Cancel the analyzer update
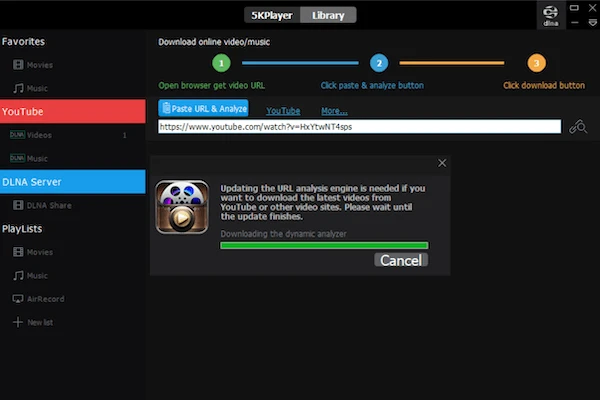 pyautogui.click(x=401, y=260)
